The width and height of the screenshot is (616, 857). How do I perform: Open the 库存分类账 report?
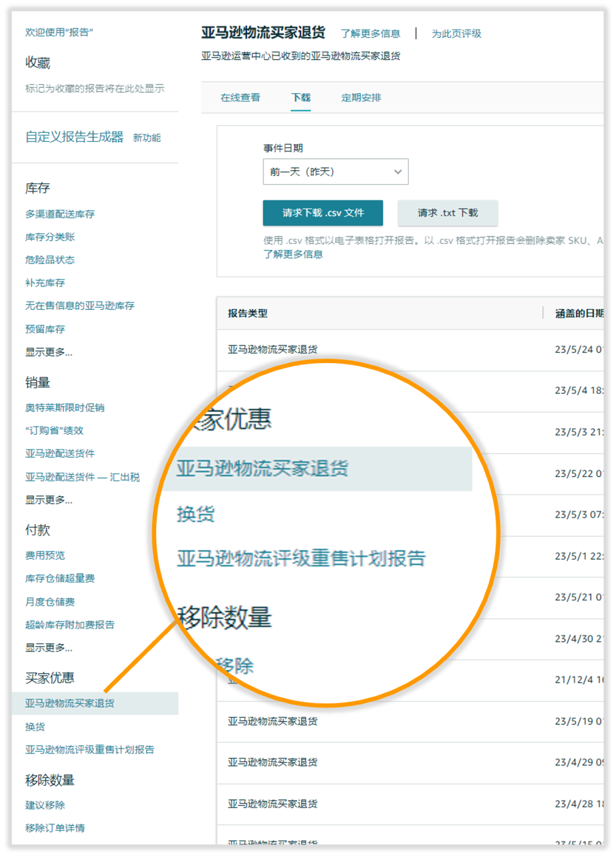[x=50, y=237]
